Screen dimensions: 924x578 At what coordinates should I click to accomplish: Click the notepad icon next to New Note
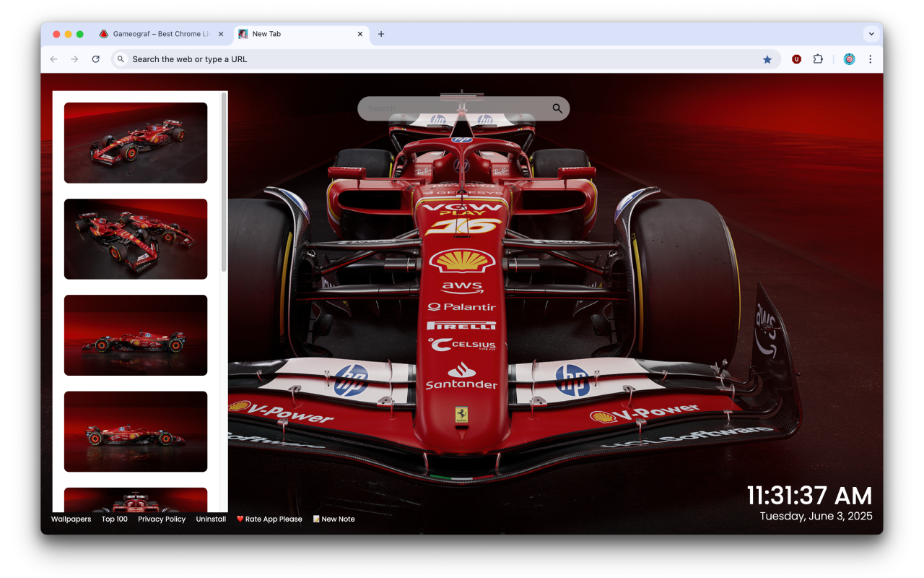[x=315, y=519]
